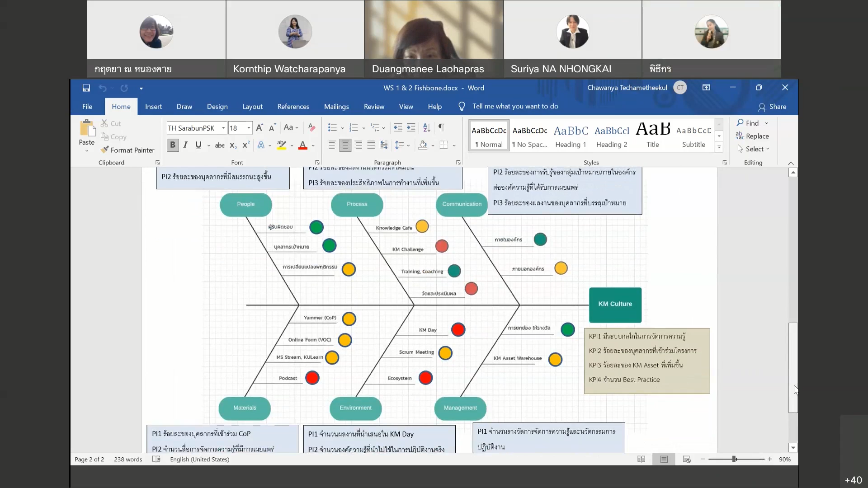Image resolution: width=868 pixels, height=488 pixels.
Task: Open the font name dropdown
Action: pos(223,128)
